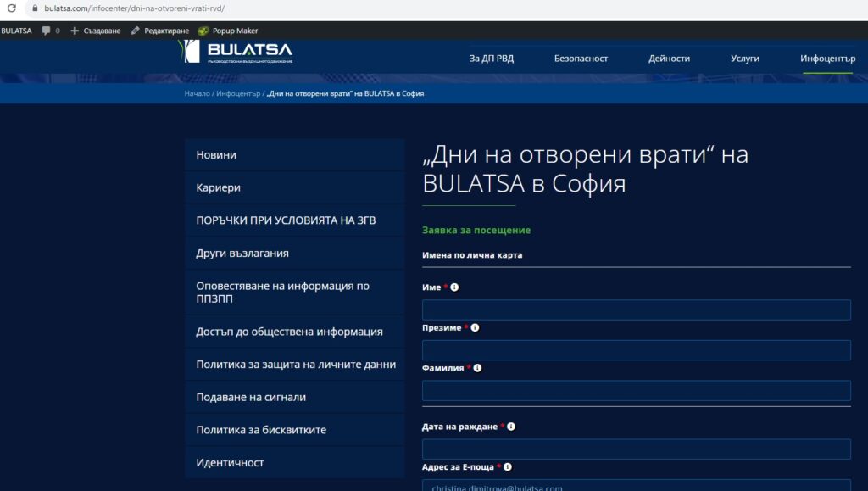868x491 pixels.
Task: Click the padlock site security icon
Action: click(35, 8)
